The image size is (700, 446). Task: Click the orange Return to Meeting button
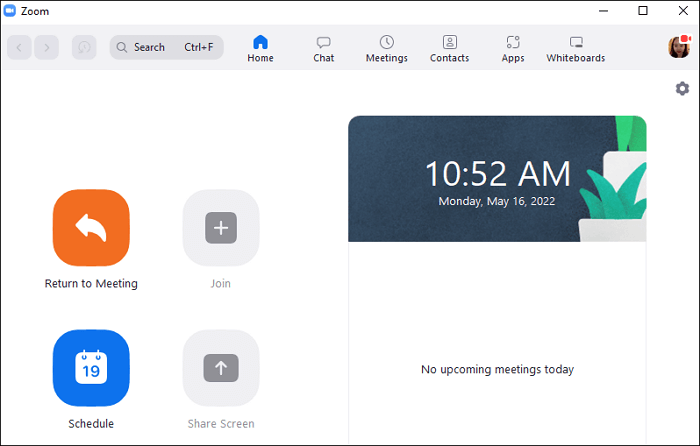tap(91, 228)
